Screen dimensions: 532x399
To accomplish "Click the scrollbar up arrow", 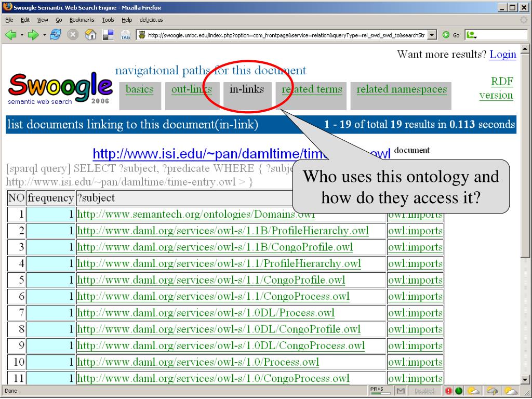I will click(525, 49).
